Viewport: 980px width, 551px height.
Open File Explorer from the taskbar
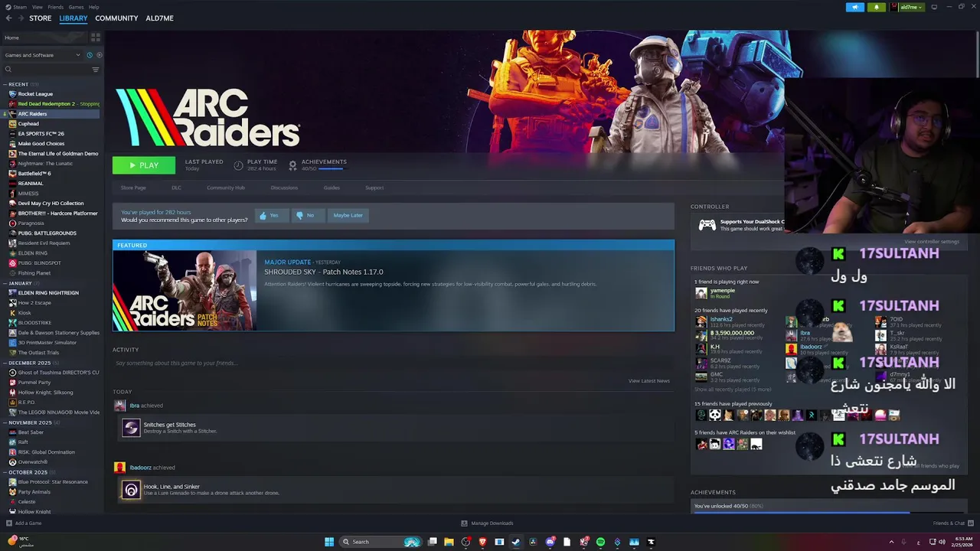(x=449, y=542)
